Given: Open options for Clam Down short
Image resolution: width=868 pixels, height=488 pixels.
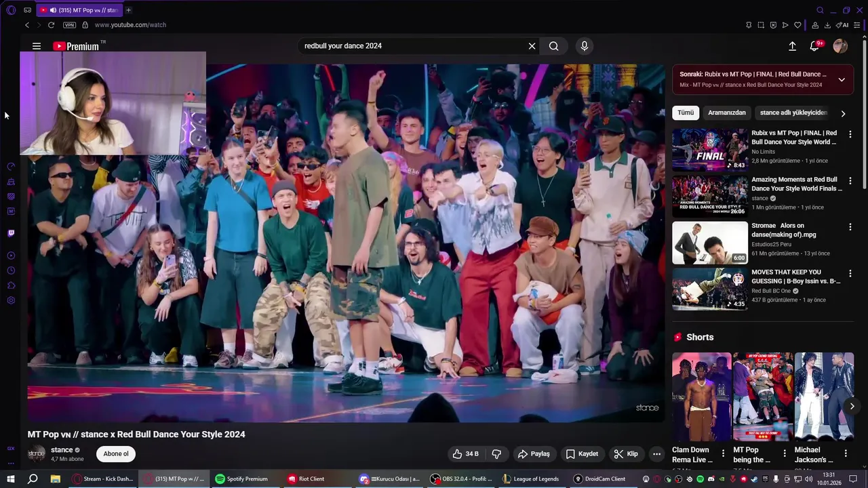Looking at the screenshot, I should (x=723, y=453).
